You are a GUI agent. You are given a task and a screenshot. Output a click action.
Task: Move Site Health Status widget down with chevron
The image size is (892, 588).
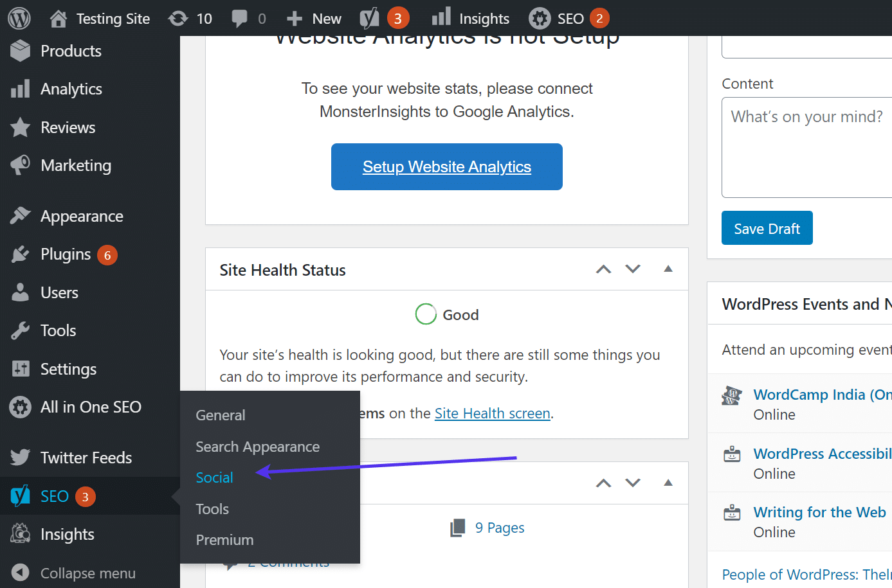633,269
